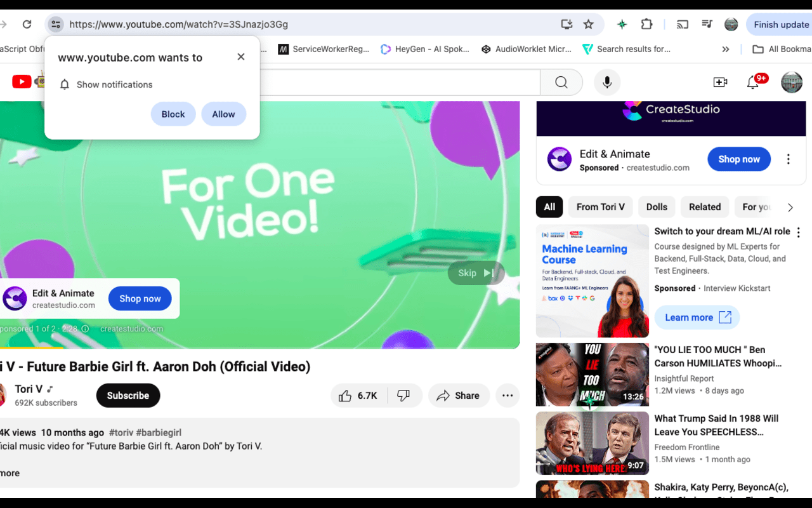
Task: Click the video progress bar
Action: click(254, 348)
